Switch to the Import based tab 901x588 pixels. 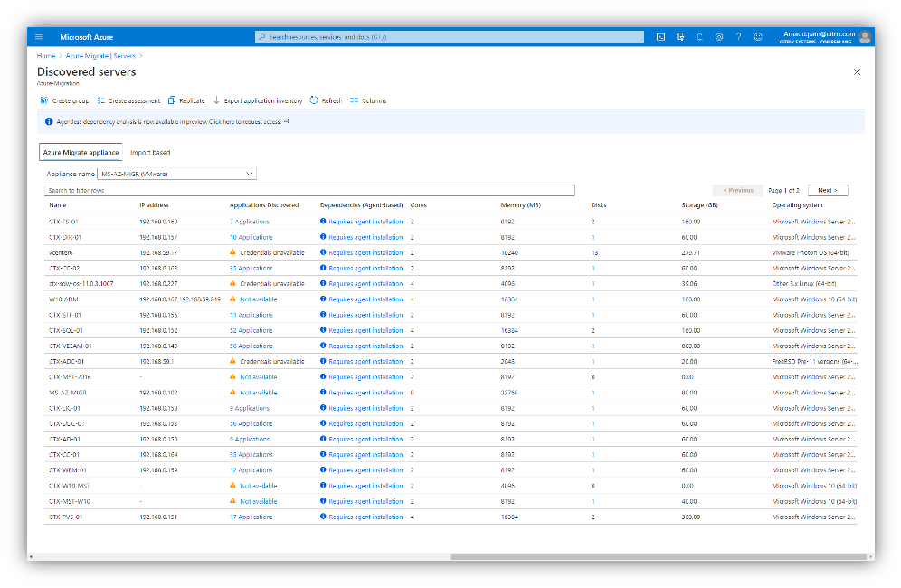(x=150, y=153)
